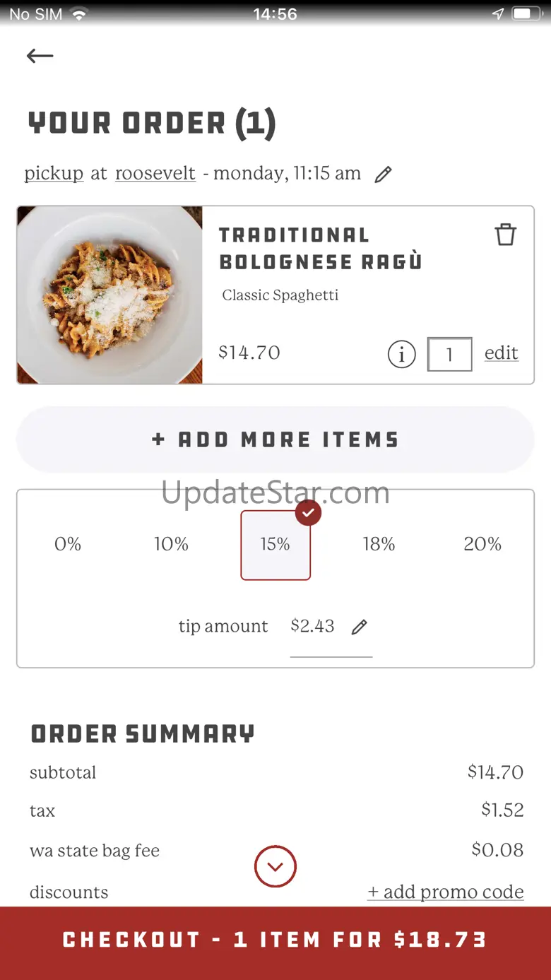Choose the 18% tip option
Viewport: 551px width, 980px height.
click(x=379, y=544)
